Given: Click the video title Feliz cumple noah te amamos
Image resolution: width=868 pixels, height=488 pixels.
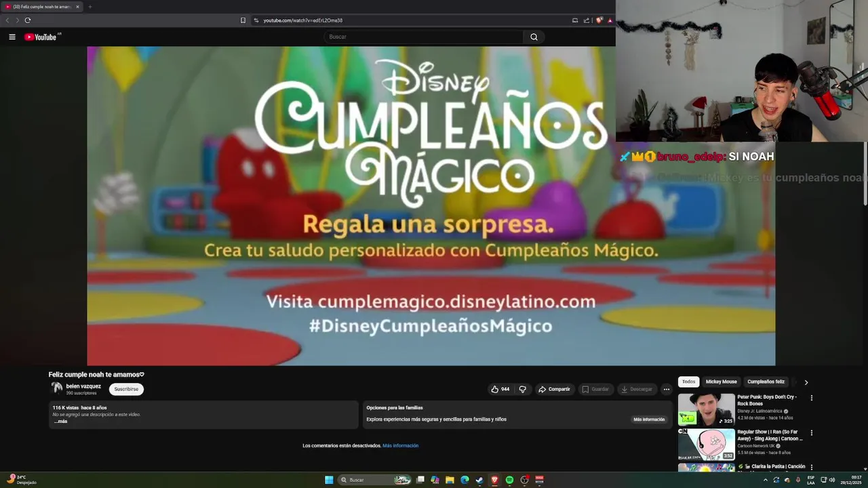Looking at the screenshot, I should tap(96, 375).
